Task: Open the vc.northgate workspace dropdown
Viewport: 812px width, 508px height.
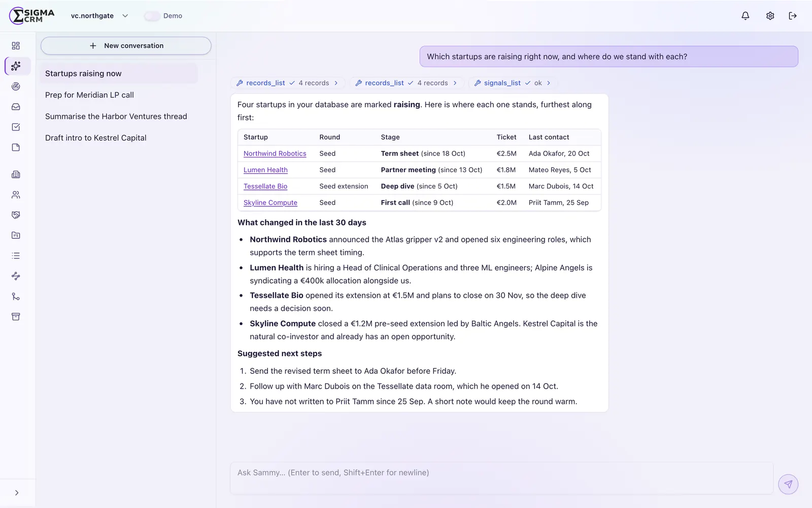Action: 99,16
